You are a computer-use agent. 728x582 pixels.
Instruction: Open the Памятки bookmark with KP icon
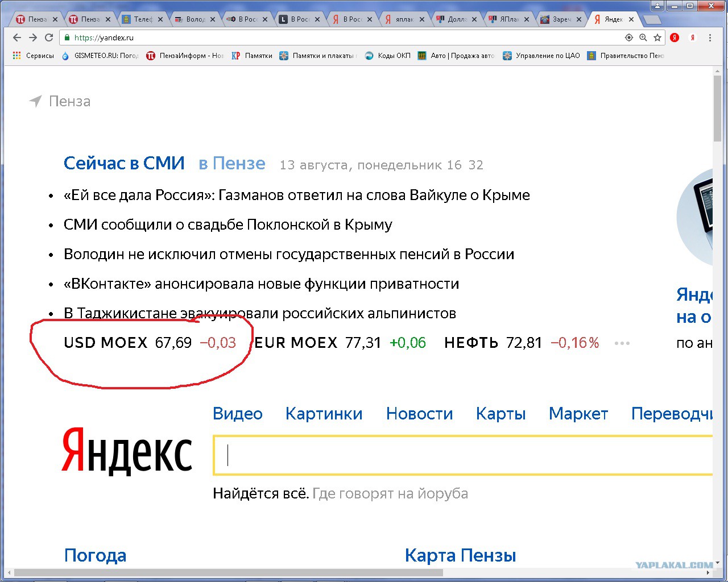click(x=252, y=56)
